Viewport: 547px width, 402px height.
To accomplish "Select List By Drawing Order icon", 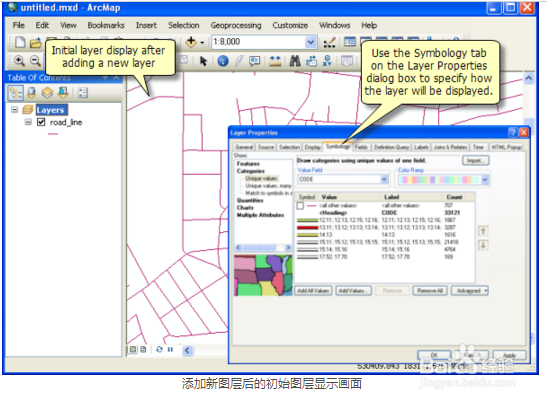I will [16, 93].
